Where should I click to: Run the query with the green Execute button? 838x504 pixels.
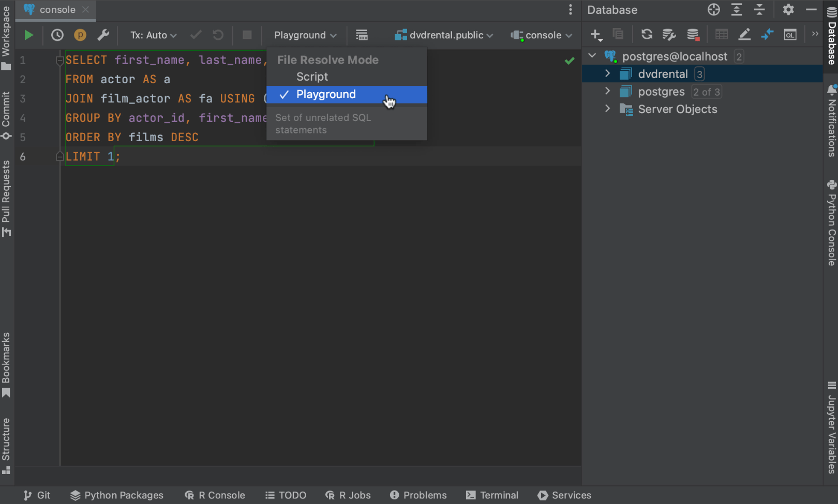28,35
